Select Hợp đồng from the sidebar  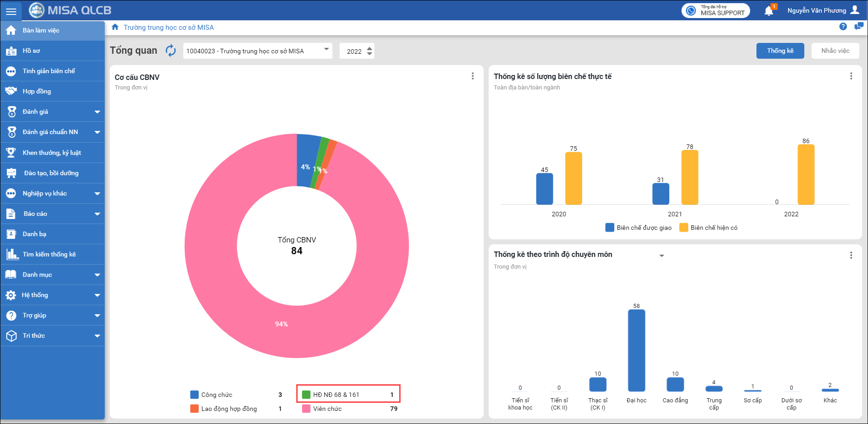tap(37, 91)
